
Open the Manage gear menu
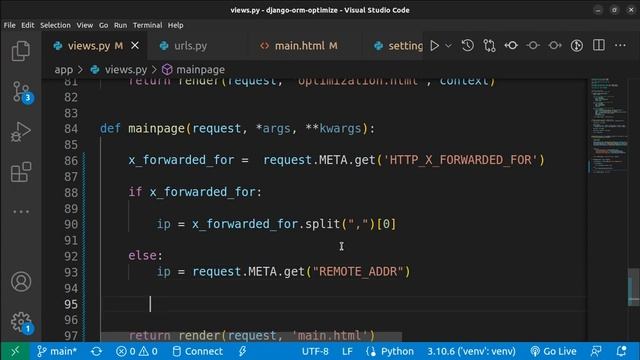pos(21,322)
